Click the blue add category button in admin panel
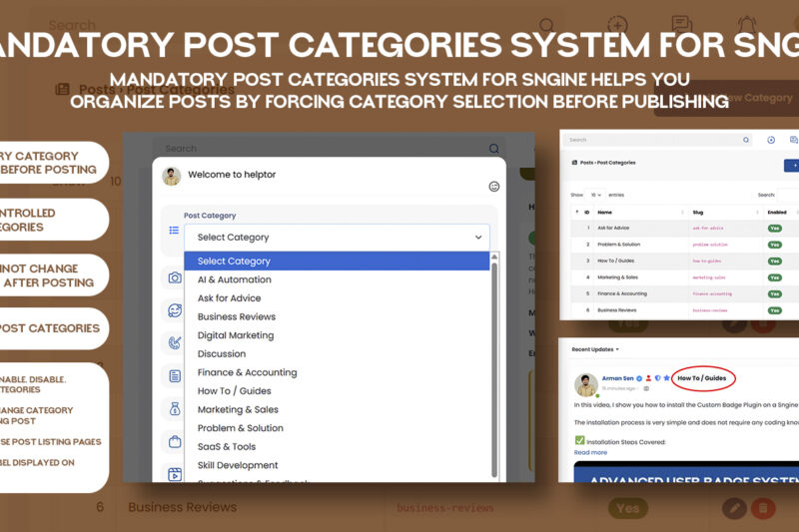Viewport: 799px width, 532px height. 791,166
